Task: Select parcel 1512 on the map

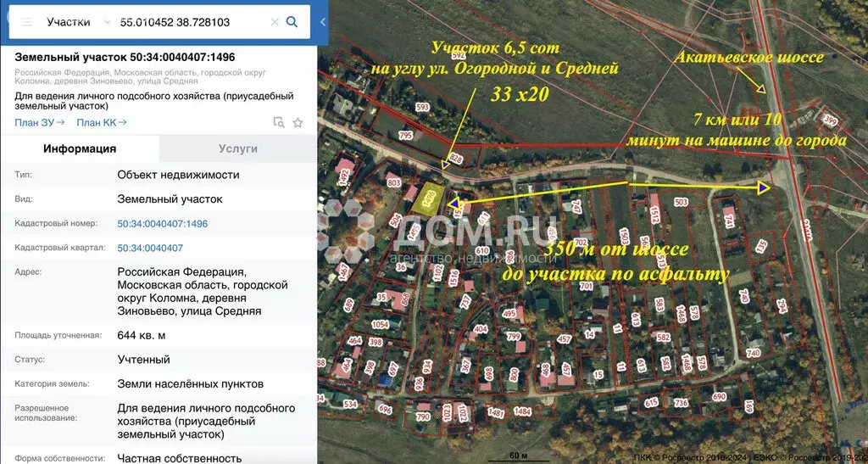Action: [655, 215]
